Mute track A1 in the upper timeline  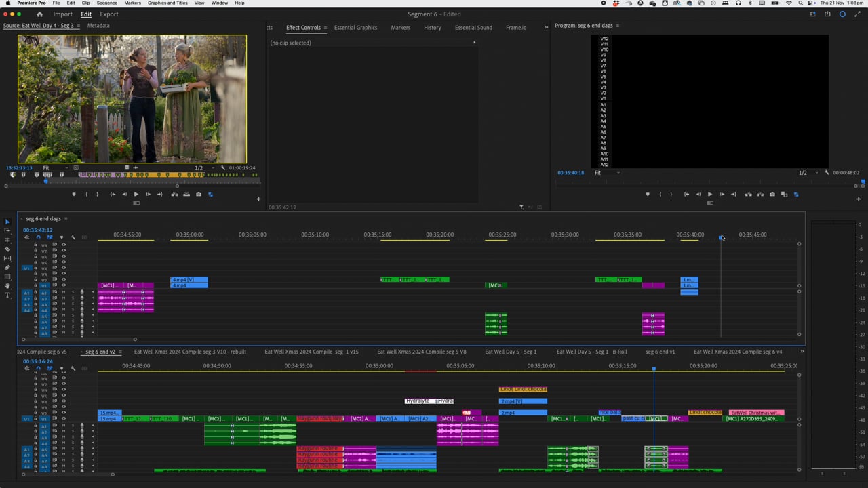[x=64, y=292]
